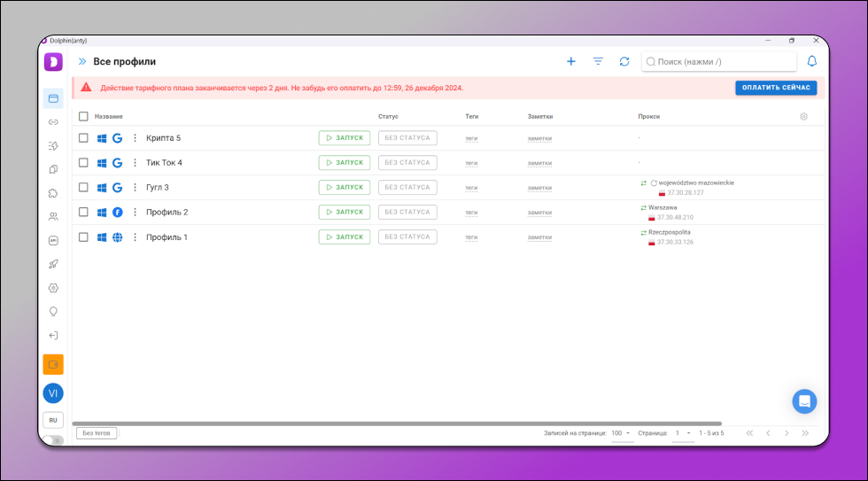Open records per page dropdown showing 100
This screenshot has width=868, height=481.
(622, 433)
